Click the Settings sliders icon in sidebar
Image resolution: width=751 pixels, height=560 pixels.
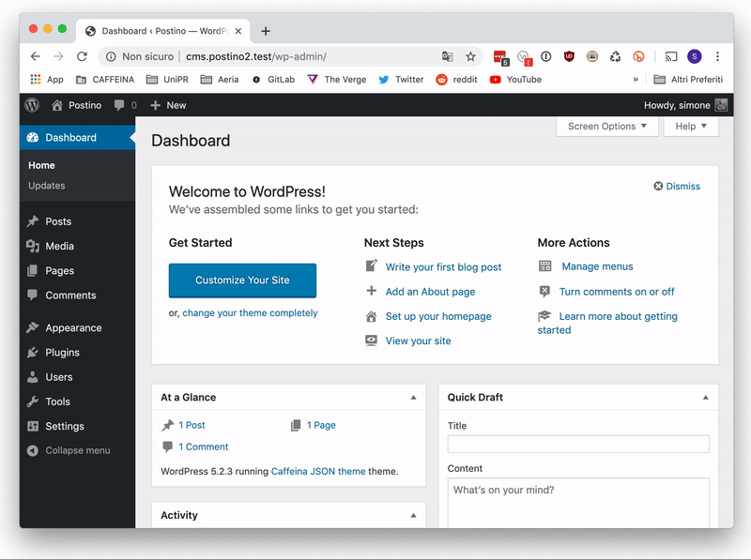click(x=33, y=426)
